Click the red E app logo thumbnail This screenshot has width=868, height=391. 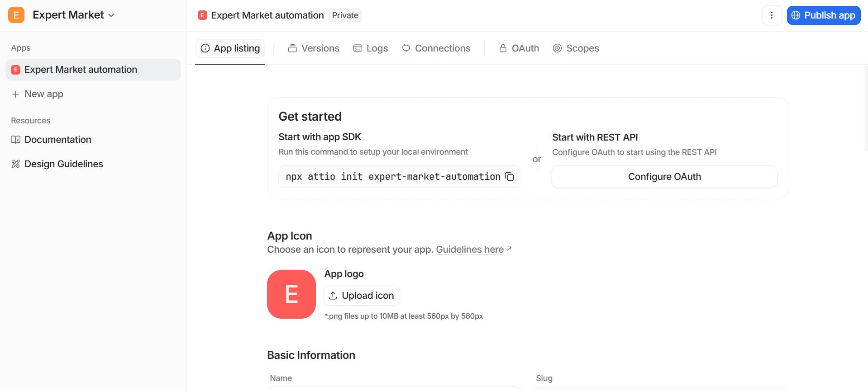[x=291, y=294]
